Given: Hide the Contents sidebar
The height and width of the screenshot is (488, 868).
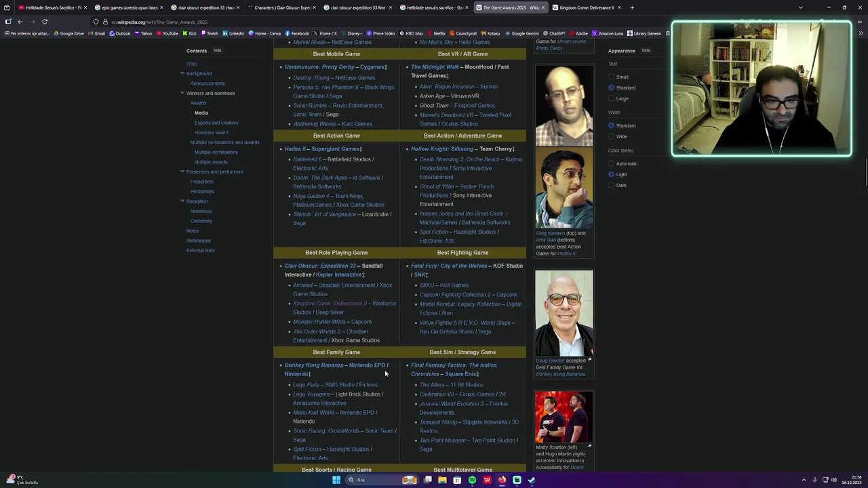Looking at the screenshot, I should [x=218, y=50].
